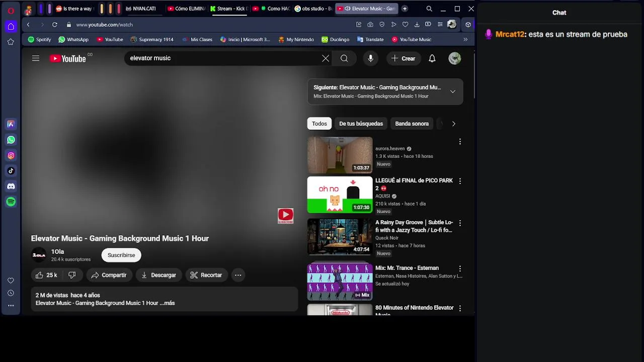
Task: Click the sidebar bookmarks star icon
Action: [11, 42]
